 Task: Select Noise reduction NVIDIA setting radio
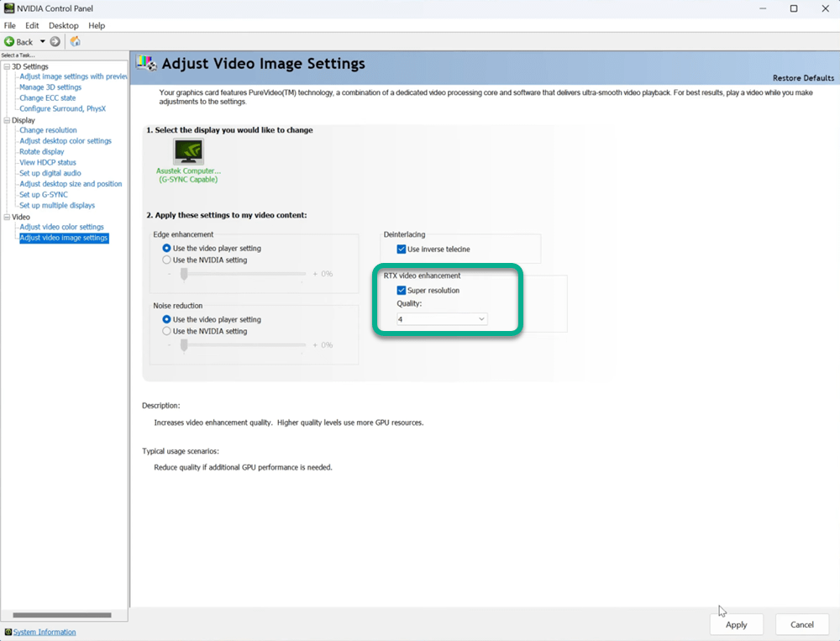(x=166, y=331)
